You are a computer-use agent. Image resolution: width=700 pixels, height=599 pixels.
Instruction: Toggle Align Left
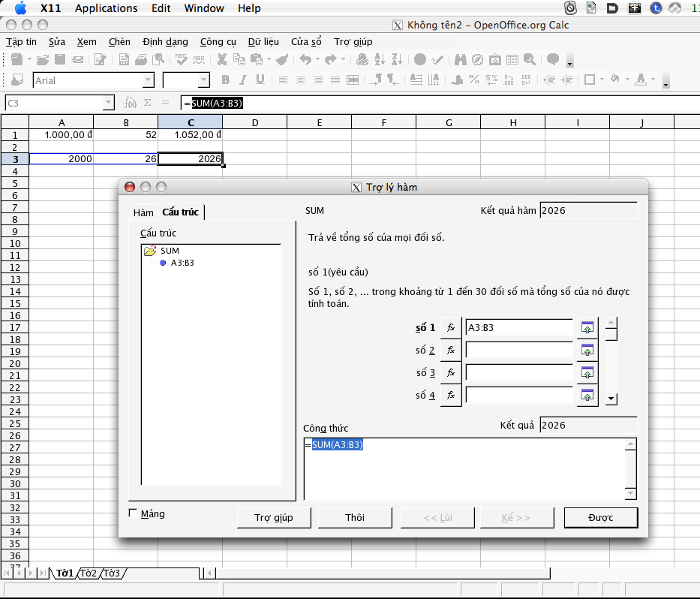(283, 80)
